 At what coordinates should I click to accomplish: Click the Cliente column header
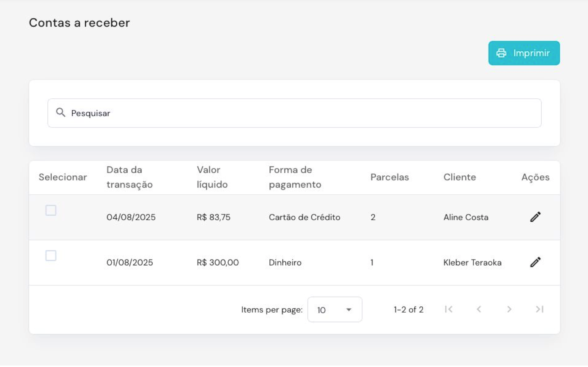[459, 177]
